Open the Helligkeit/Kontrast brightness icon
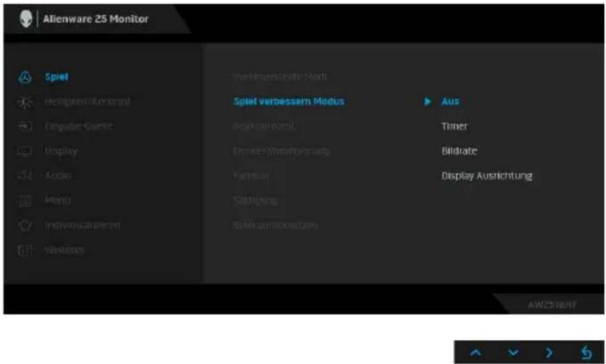Viewport: 606px width, 364px height. 25,102
